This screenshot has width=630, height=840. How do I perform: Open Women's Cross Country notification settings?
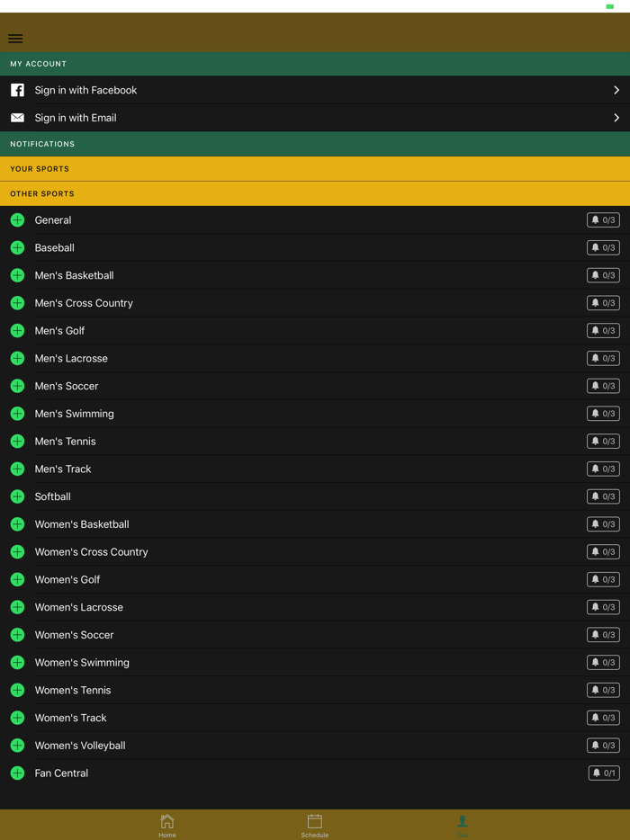(603, 552)
